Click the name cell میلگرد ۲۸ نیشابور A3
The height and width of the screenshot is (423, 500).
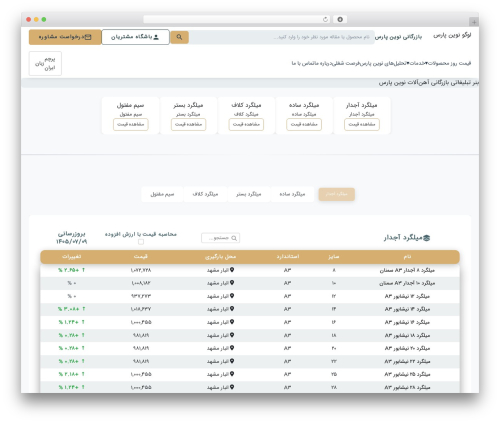(x=407, y=387)
